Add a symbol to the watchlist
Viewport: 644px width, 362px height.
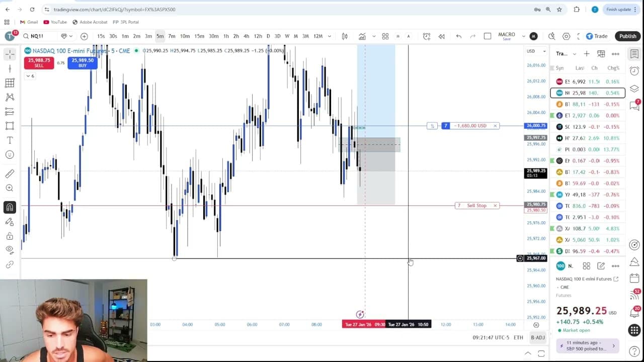587,54
